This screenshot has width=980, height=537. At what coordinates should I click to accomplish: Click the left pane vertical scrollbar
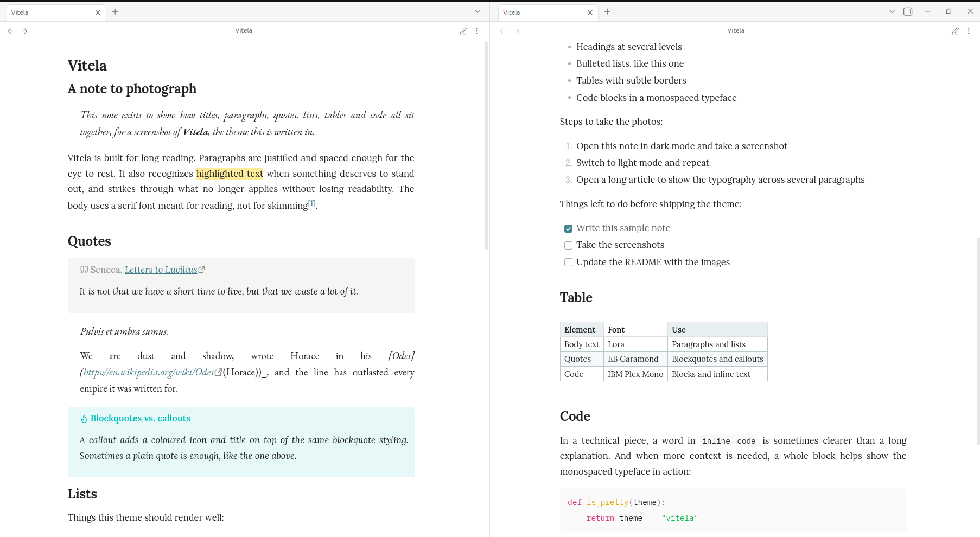(x=486, y=146)
